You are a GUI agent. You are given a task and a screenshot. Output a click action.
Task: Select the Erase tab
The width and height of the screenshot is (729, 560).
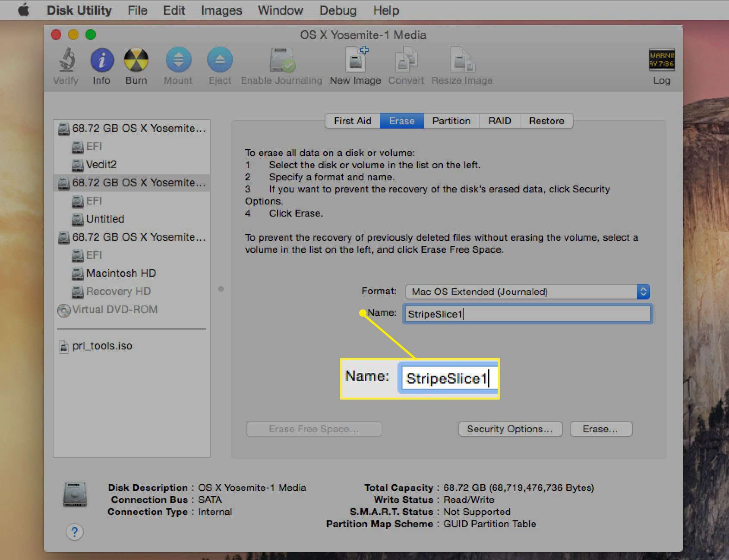(402, 121)
